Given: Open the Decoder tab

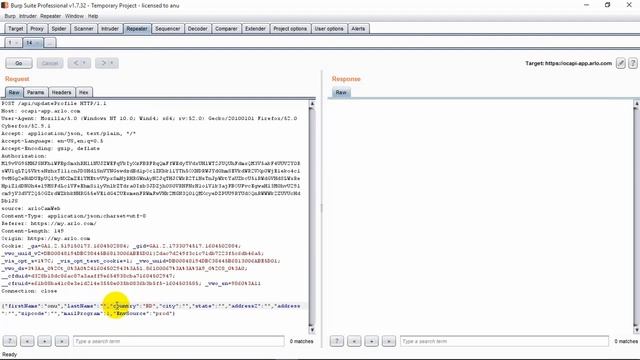Looking at the screenshot, I should 198,29.
